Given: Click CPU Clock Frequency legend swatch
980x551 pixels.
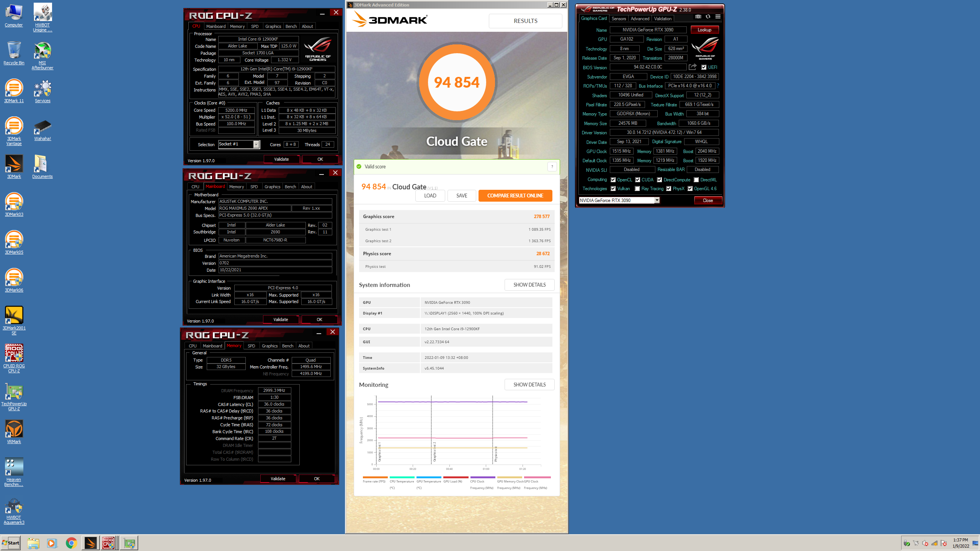Looking at the screenshot, I should 483,477.
